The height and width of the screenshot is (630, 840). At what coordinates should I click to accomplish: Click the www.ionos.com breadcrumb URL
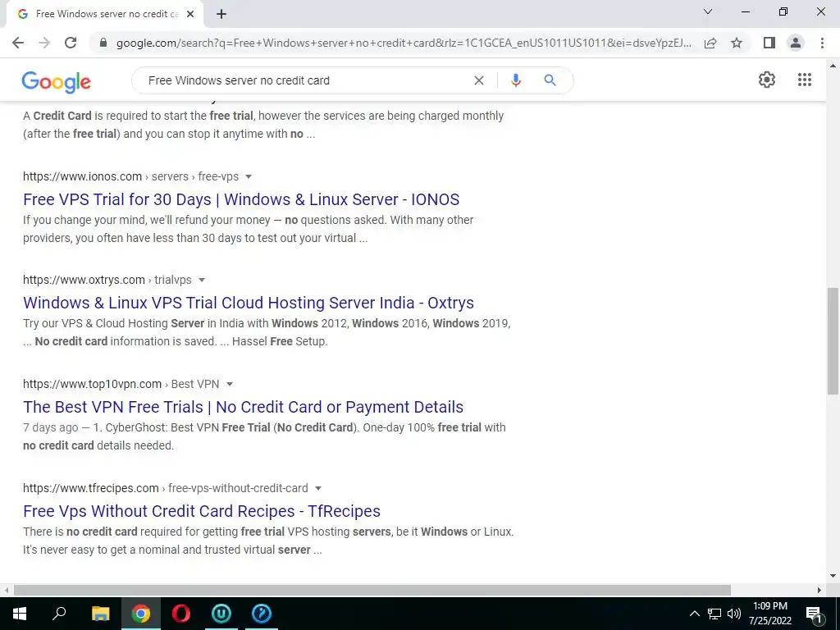[x=130, y=176]
